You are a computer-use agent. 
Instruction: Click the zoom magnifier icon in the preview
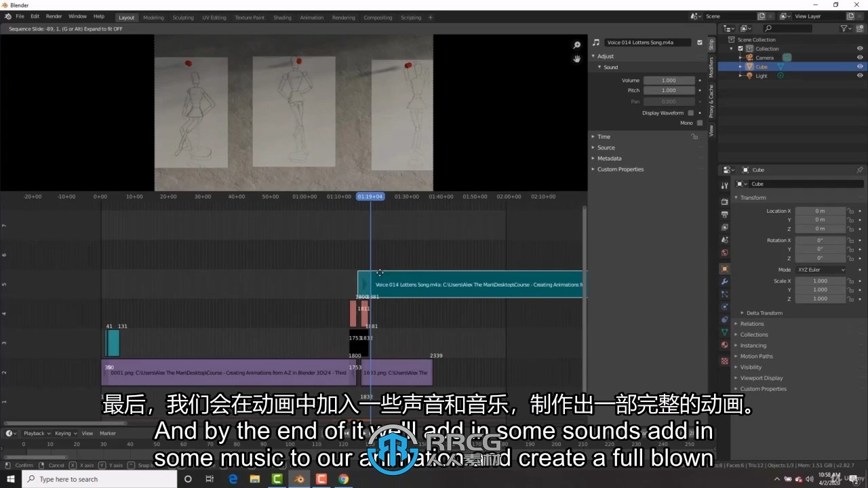pos(577,45)
